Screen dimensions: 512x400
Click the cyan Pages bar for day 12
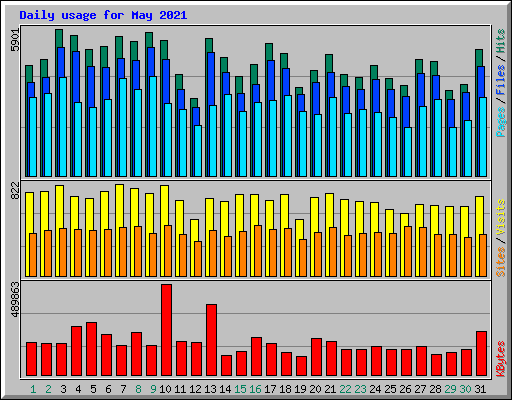pyautogui.click(x=198, y=151)
